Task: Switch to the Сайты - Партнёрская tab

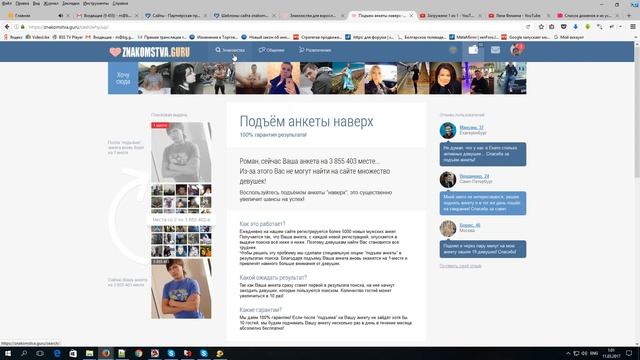Action: coord(176,16)
